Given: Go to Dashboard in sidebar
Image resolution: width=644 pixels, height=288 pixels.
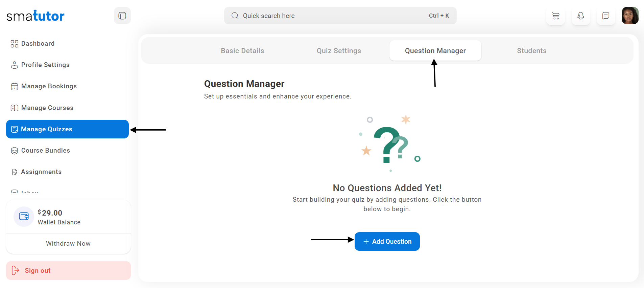Looking at the screenshot, I should point(38,44).
